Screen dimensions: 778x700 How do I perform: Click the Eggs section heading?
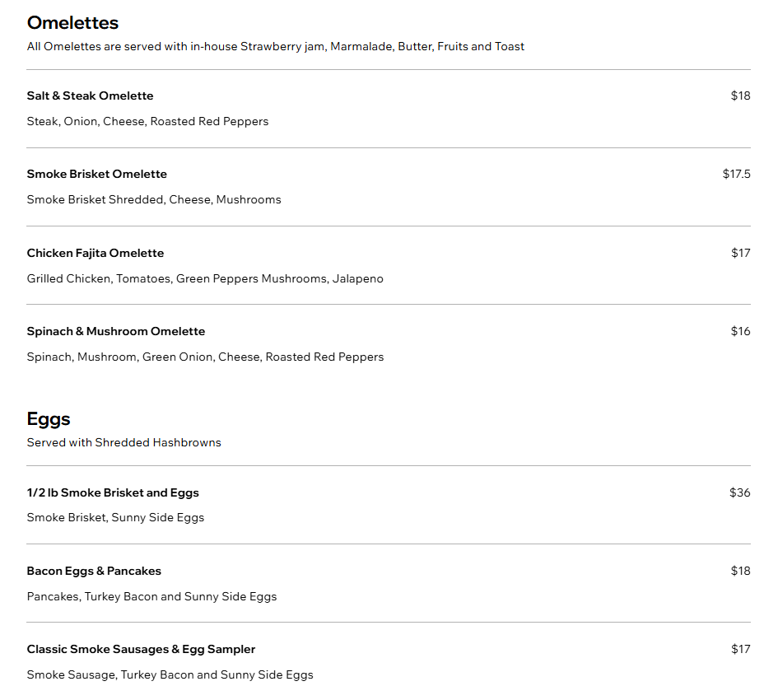(49, 419)
